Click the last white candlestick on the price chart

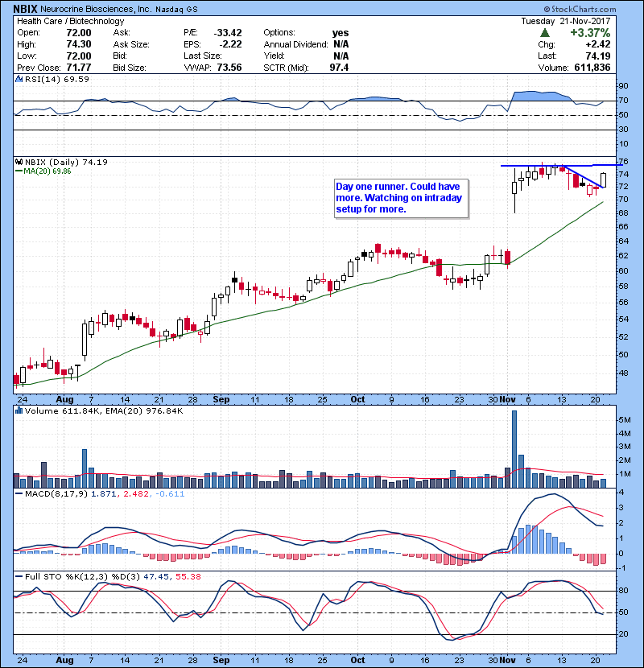tap(604, 180)
